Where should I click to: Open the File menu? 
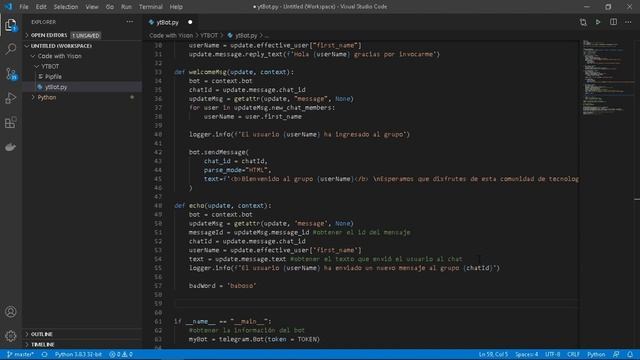pos(24,7)
